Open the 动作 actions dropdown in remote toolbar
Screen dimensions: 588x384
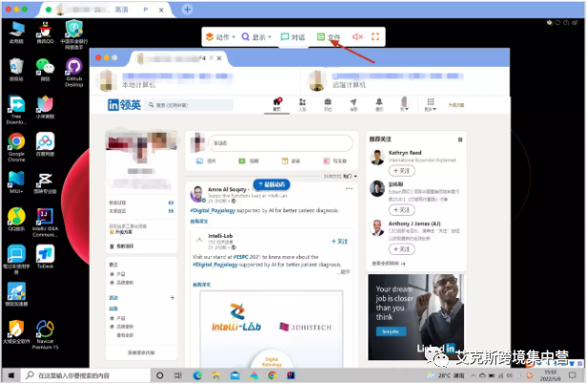pyautogui.click(x=220, y=37)
